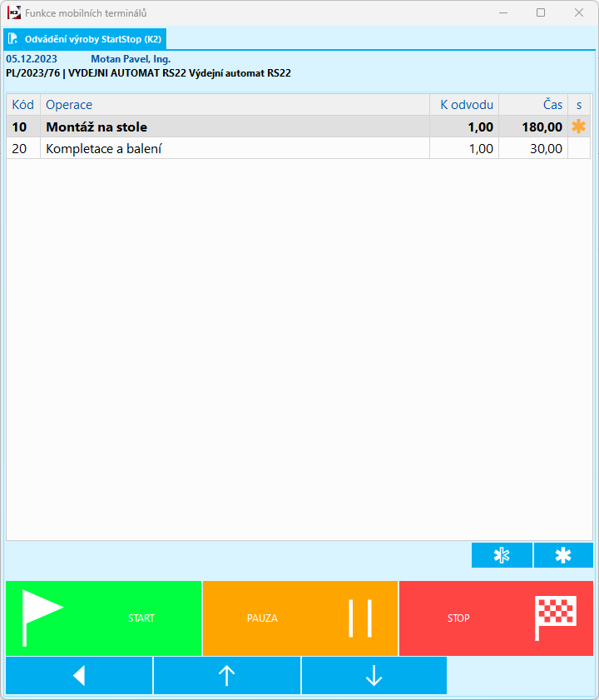Maximize the Funkce mobilních terminálů window
Image resolution: width=599 pixels, height=700 pixels.
click(x=541, y=12)
